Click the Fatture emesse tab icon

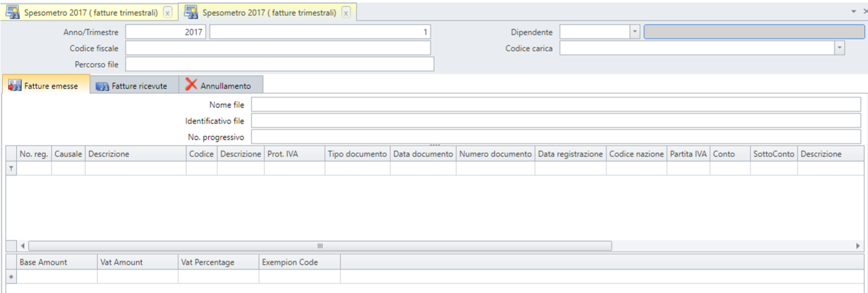[x=15, y=86]
